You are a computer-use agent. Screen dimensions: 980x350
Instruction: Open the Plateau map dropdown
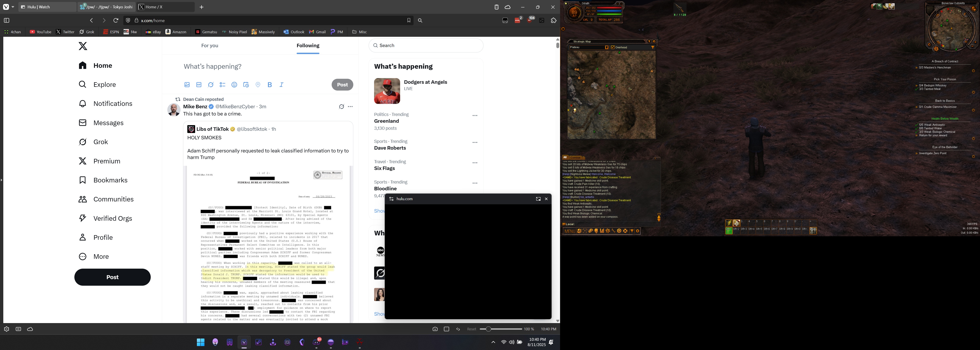click(606, 47)
